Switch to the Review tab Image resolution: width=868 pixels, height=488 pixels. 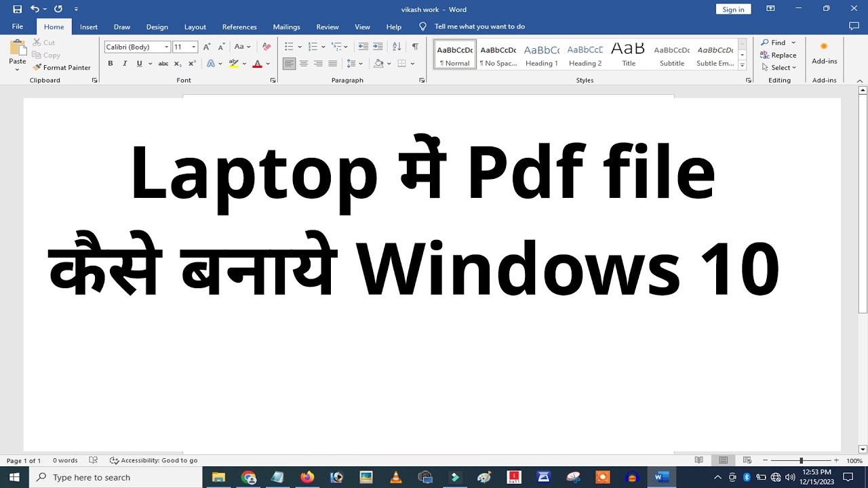[x=328, y=27]
